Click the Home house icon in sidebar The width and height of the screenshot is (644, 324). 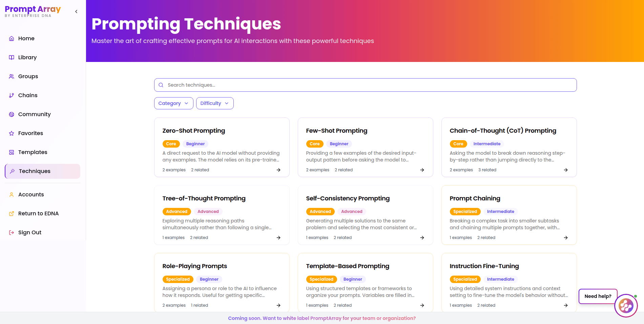click(12, 39)
